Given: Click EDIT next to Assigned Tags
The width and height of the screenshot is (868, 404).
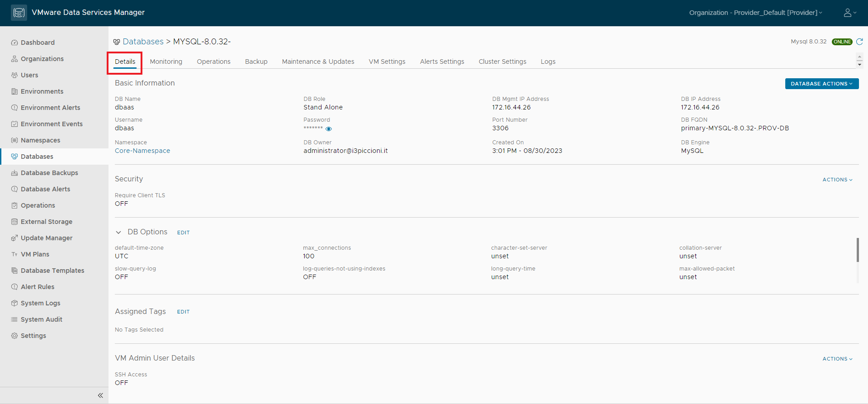Looking at the screenshot, I should tap(183, 312).
